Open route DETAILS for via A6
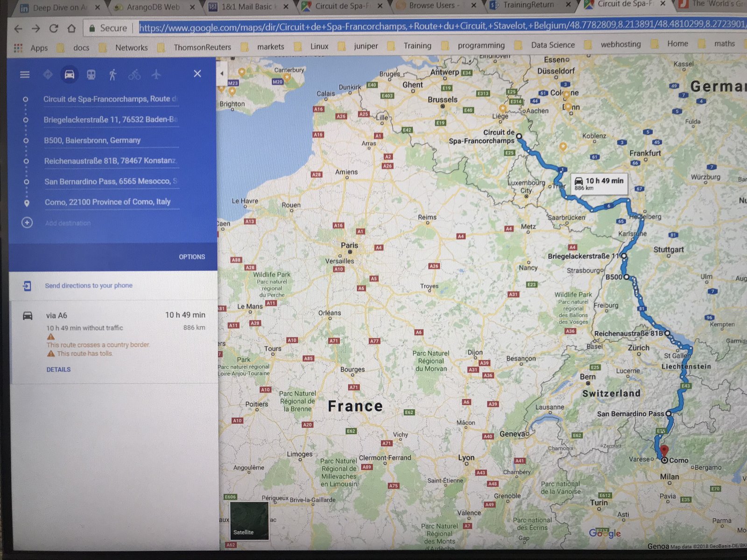This screenshot has width=747, height=560. coord(58,369)
